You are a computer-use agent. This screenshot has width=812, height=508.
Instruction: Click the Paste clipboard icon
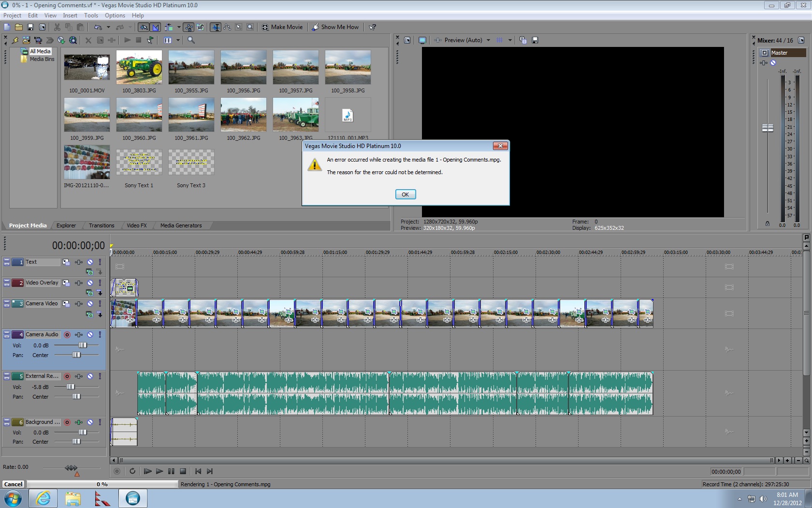pos(80,27)
